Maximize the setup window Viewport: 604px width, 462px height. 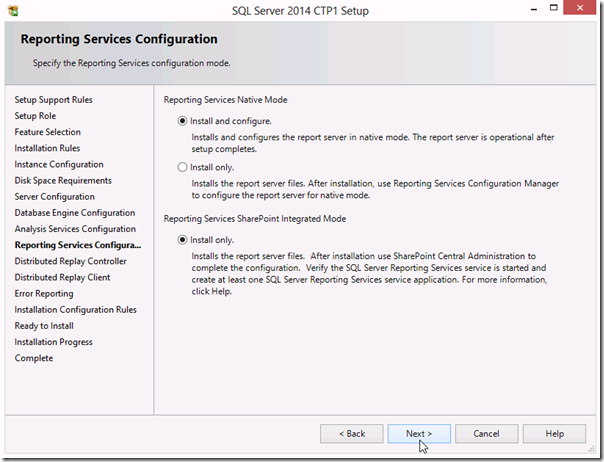click(554, 8)
